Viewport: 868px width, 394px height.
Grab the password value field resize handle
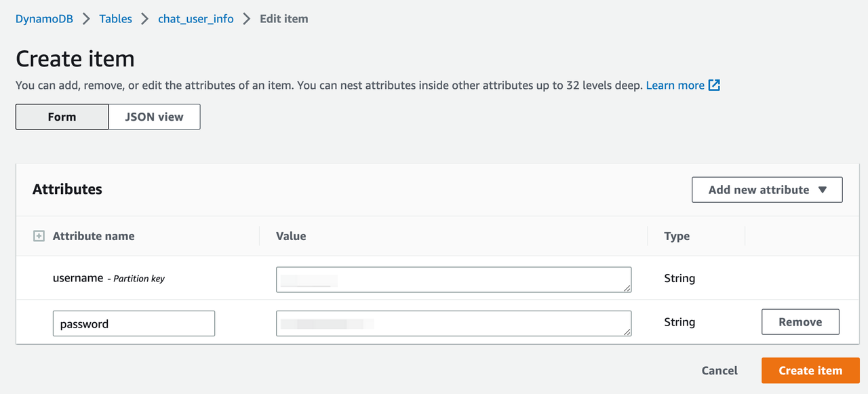point(627,332)
